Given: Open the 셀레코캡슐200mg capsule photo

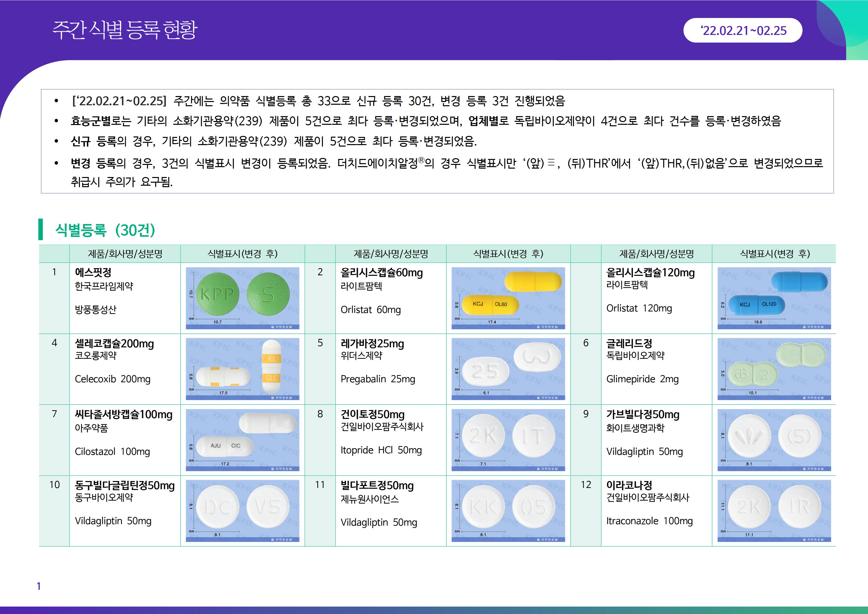Looking at the screenshot, I should (242, 369).
